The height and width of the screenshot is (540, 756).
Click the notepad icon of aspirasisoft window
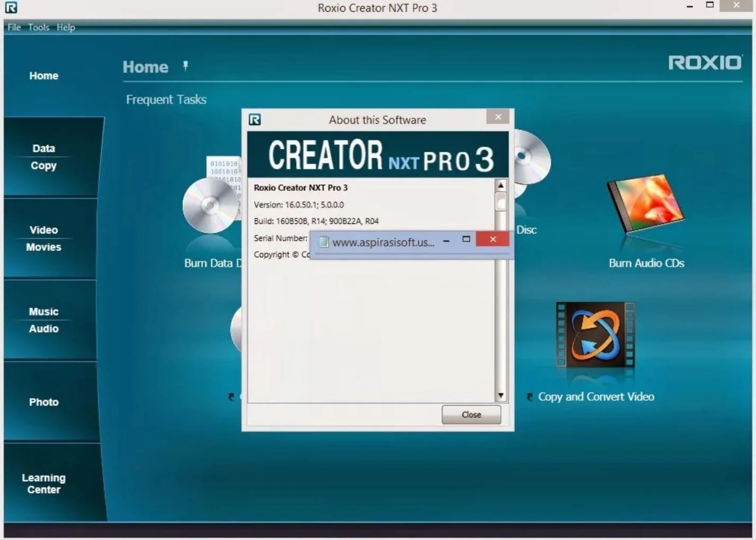point(323,242)
